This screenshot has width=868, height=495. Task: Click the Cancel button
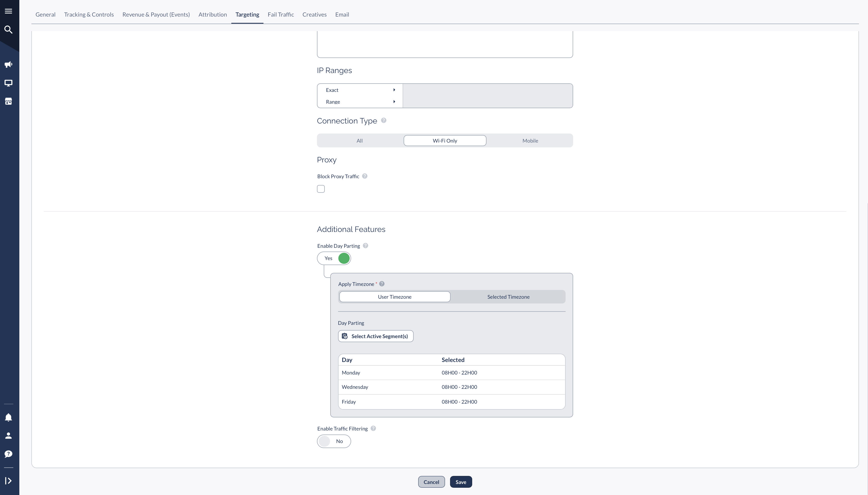(x=431, y=482)
